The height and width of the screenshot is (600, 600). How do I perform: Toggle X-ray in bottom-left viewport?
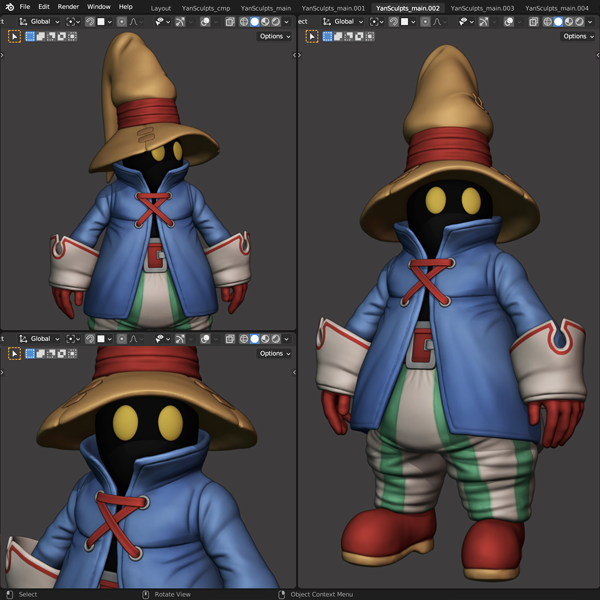pos(230,339)
